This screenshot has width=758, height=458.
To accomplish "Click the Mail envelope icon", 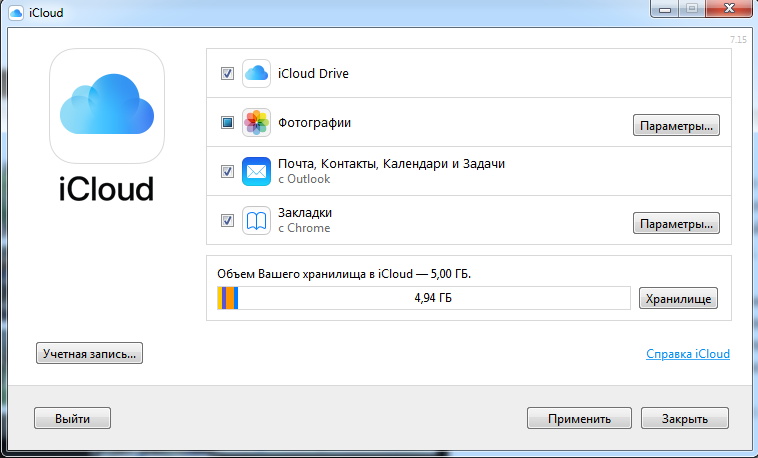I will tap(256, 171).
